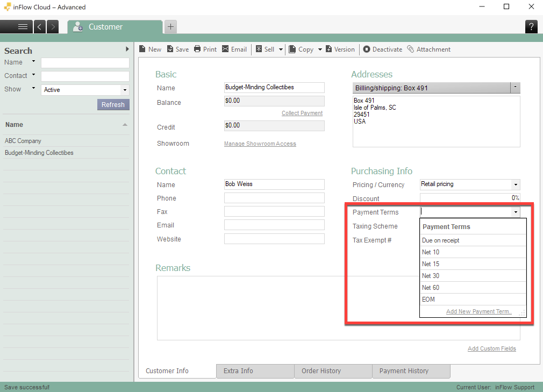The height and width of the screenshot is (392, 543).
Task: Edit the Contact Name field Bob Weiss
Action: (274, 184)
